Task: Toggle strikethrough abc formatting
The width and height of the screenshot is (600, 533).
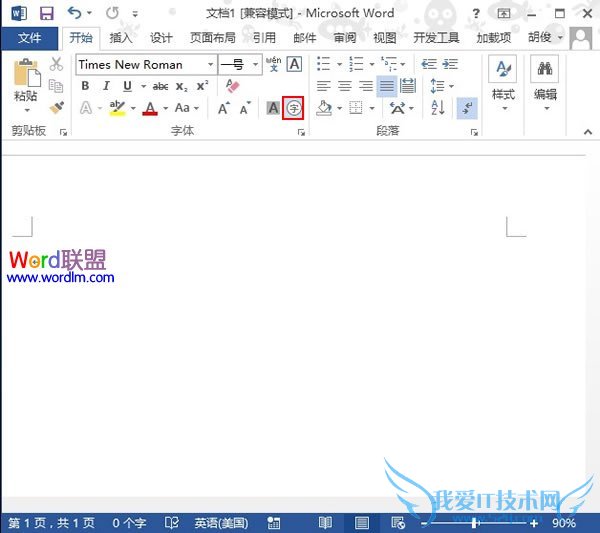Action: (160, 86)
